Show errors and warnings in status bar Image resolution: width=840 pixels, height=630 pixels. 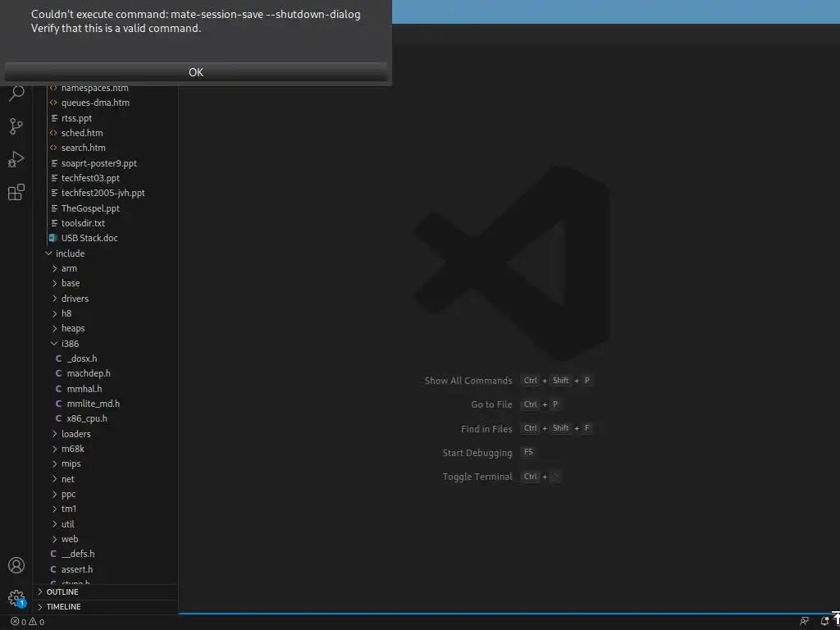tap(27, 622)
